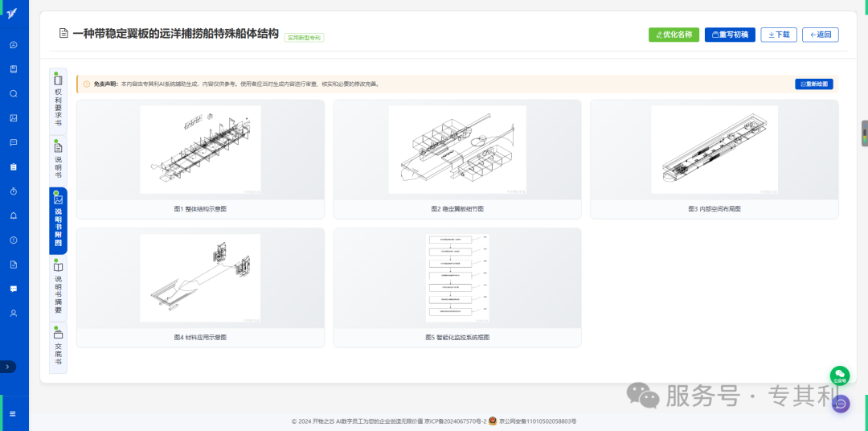Open the 图5 flowchart drawing thumbnail
868x431 pixels.
457,278
